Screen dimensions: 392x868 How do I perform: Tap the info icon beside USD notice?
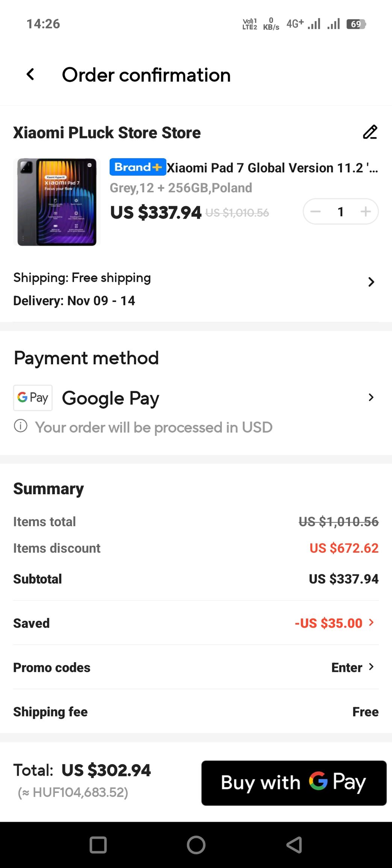pos(21,426)
